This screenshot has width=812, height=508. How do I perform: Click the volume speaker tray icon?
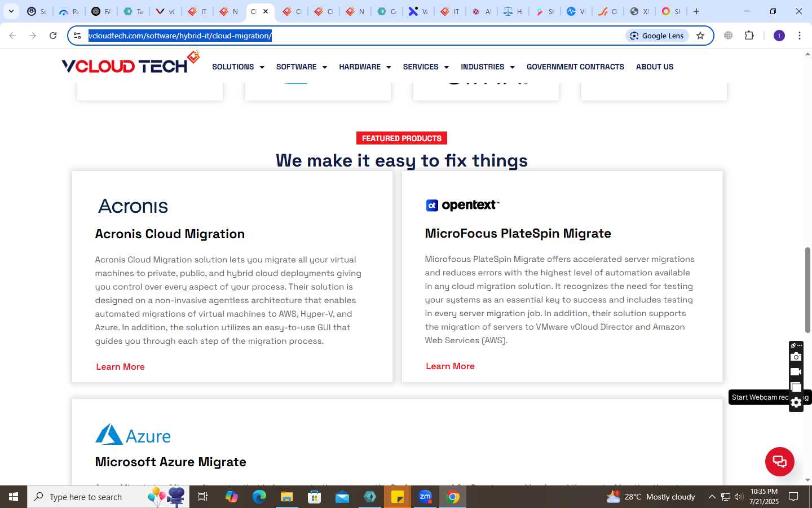pos(739,497)
